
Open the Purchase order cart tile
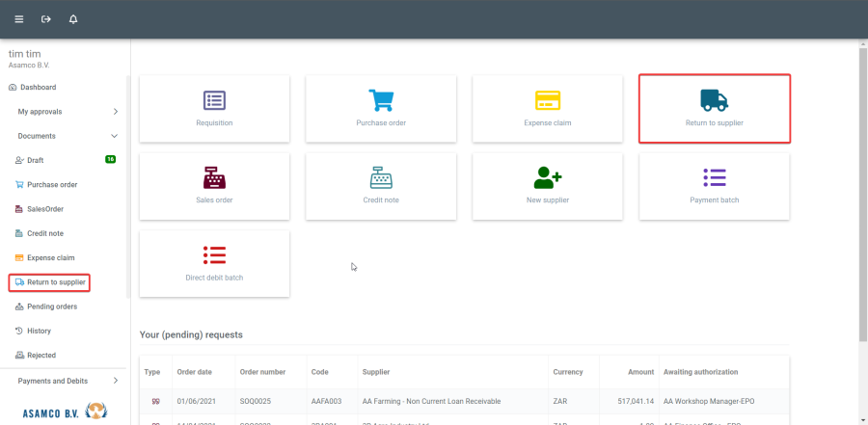(x=381, y=108)
